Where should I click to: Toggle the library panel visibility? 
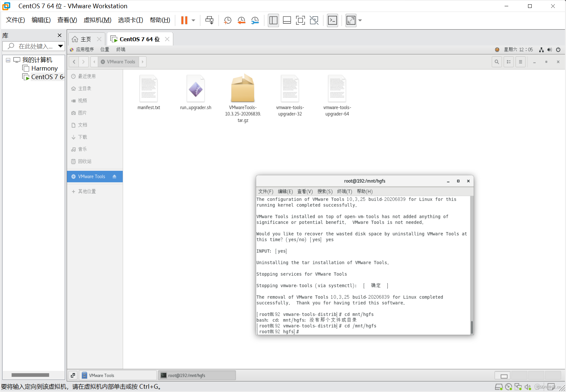click(x=273, y=20)
